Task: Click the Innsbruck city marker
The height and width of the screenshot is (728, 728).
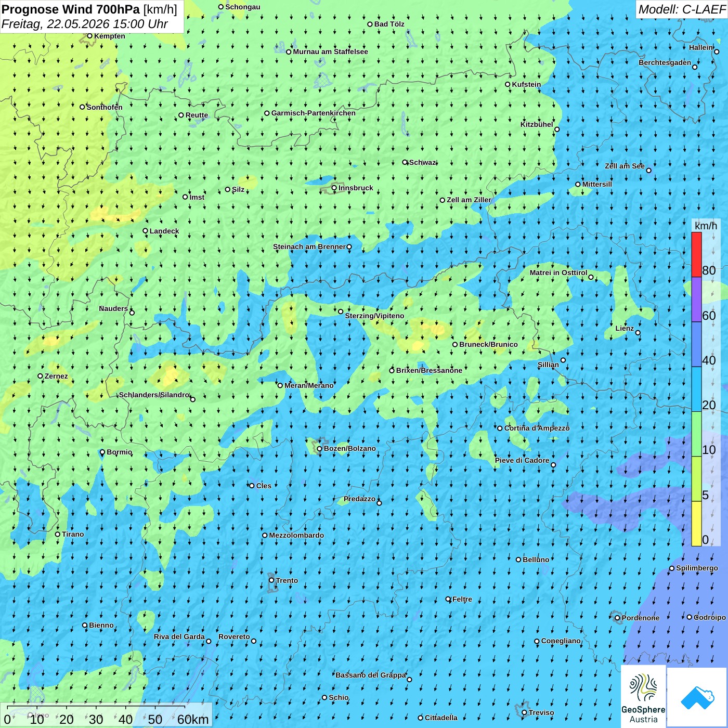Action: pyautogui.click(x=334, y=188)
